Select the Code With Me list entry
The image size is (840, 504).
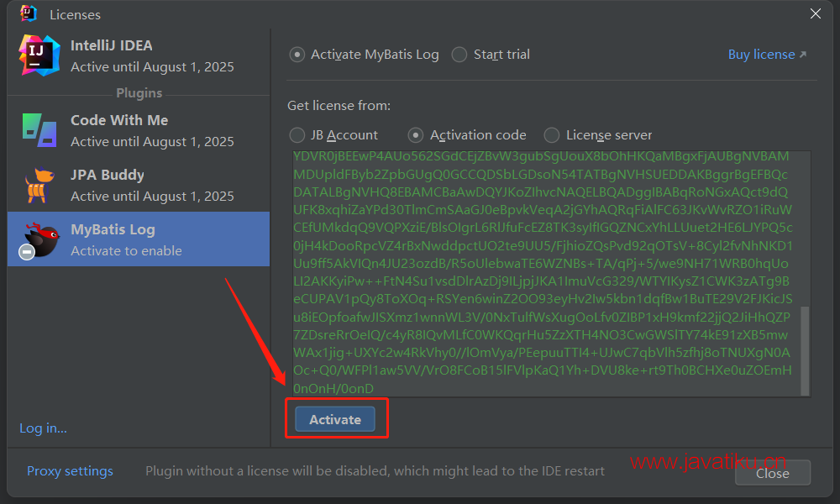pyautogui.click(x=151, y=130)
